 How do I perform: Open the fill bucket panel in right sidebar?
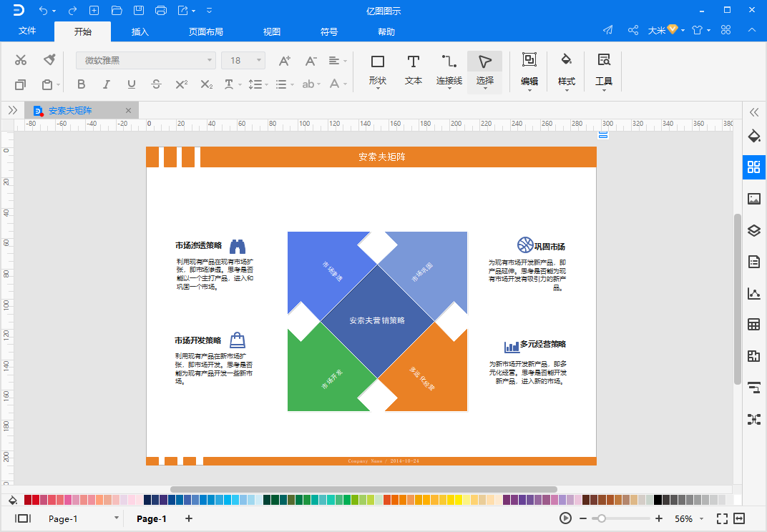tap(754, 137)
